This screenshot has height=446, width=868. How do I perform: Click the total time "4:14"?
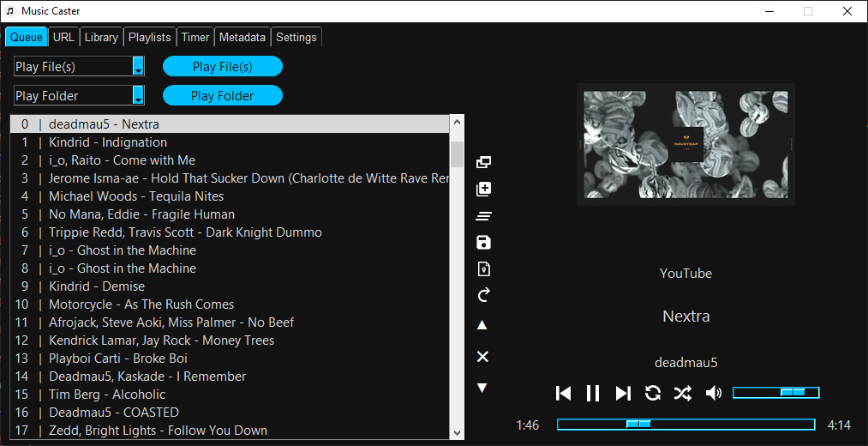coord(839,425)
